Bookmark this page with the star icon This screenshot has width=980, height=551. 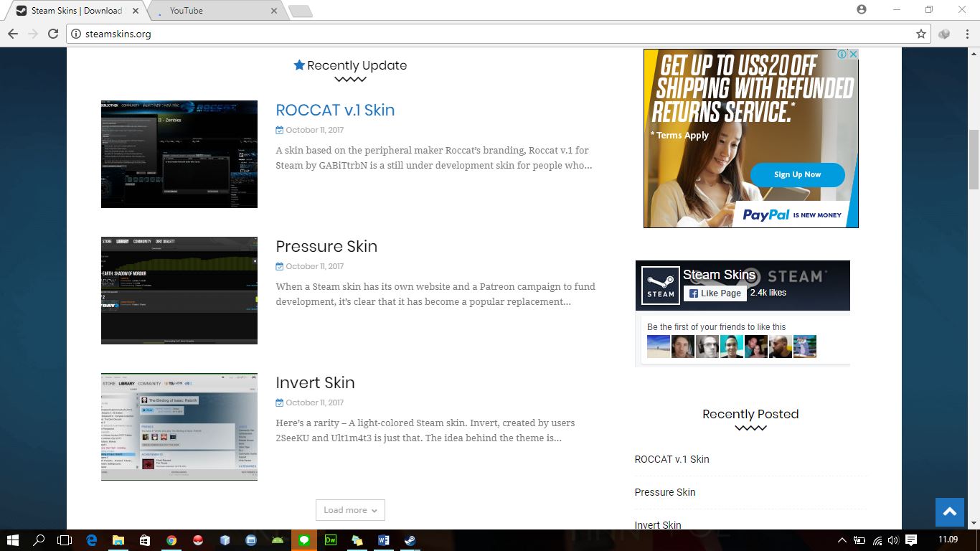click(921, 34)
